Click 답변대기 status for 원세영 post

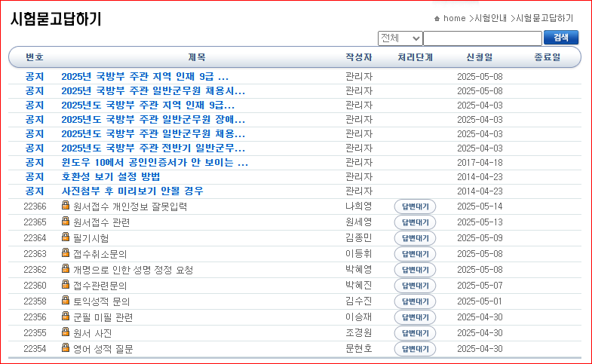coord(415,222)
